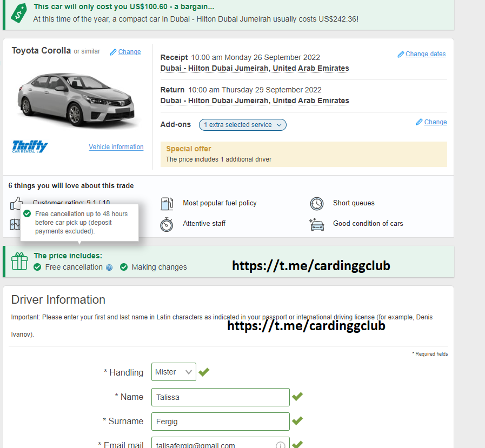Click the pencil icon beside Add-ons Change
Image resolution: width=485 pixels, height=448 pixels.
(419, 122)
